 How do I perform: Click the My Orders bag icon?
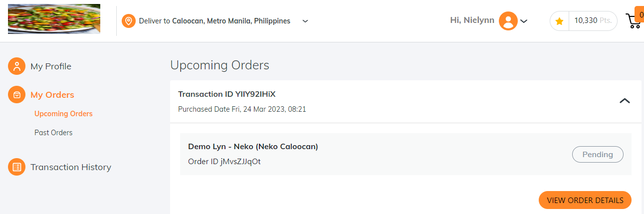(x=16, y=95)
